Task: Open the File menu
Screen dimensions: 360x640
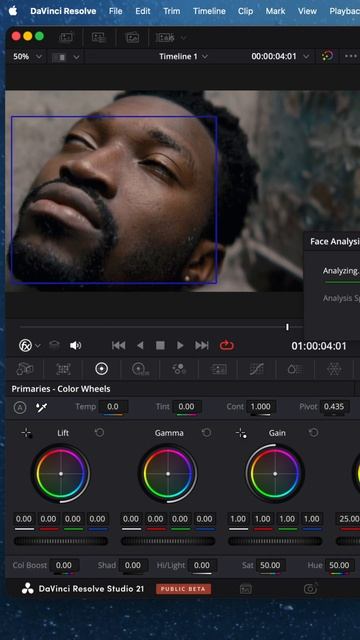Action: pyautogui.click(x=116, y=11)
